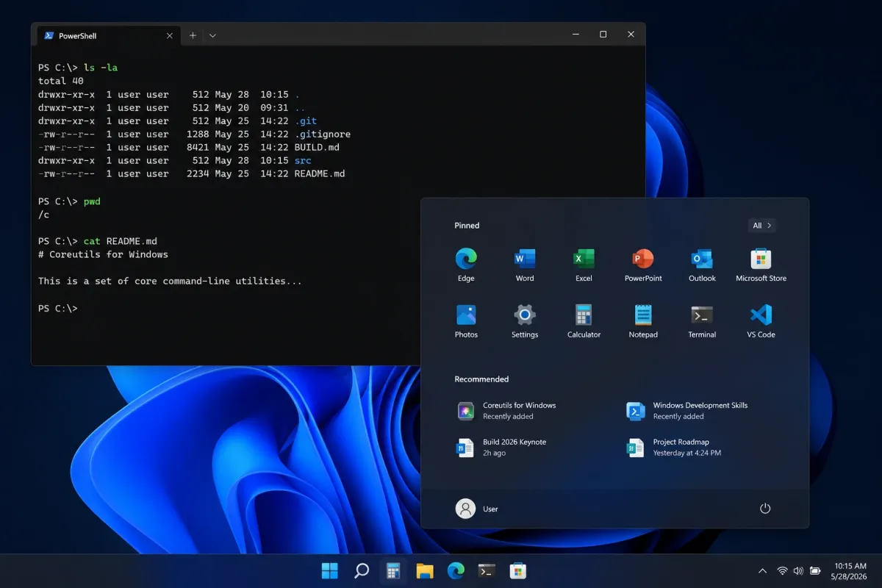Open recommended Windows Development Skills
882x588 pixels.
(x=687, y=411)
